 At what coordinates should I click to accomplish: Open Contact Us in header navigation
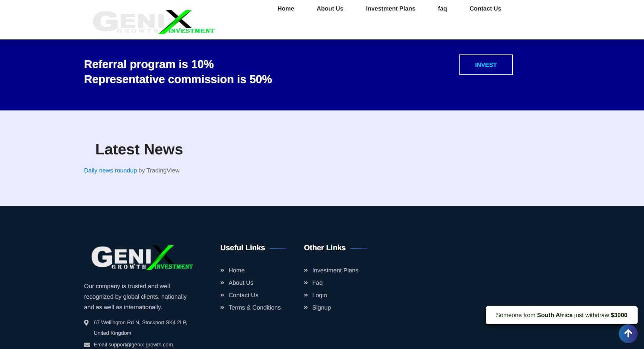point(485,9)
